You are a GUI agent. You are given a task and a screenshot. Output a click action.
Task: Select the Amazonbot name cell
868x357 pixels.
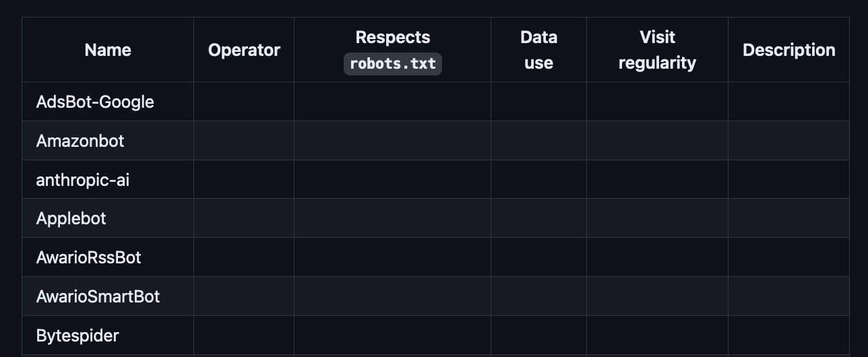point(80,141)
